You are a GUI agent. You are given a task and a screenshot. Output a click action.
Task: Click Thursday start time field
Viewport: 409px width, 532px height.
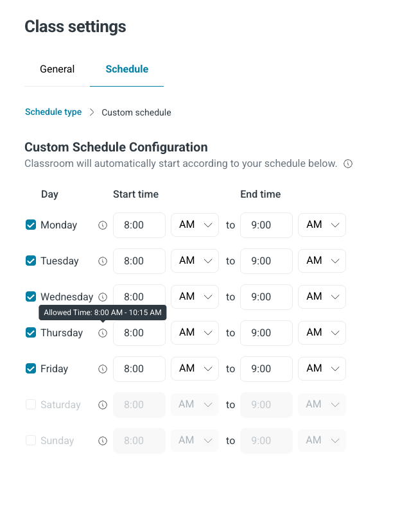pos(139,333)
